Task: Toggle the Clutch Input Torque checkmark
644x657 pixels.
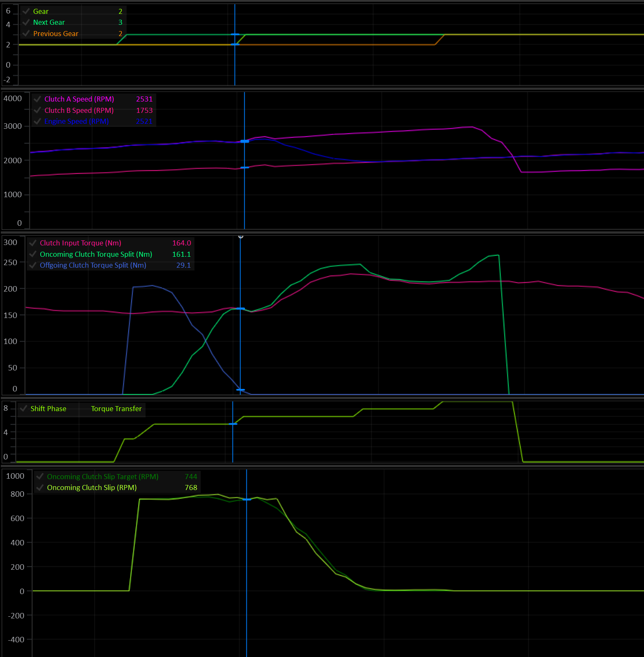Action: coord(33,243)
